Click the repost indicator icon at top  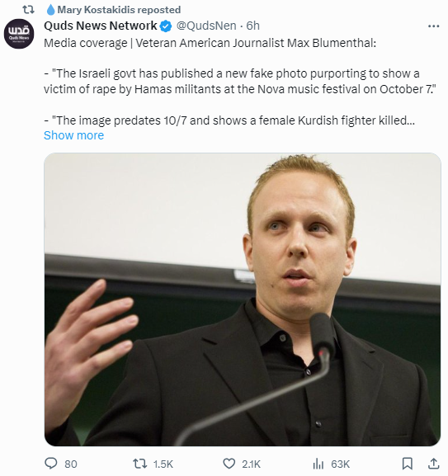pyautogui.click(x=29, y=10)
